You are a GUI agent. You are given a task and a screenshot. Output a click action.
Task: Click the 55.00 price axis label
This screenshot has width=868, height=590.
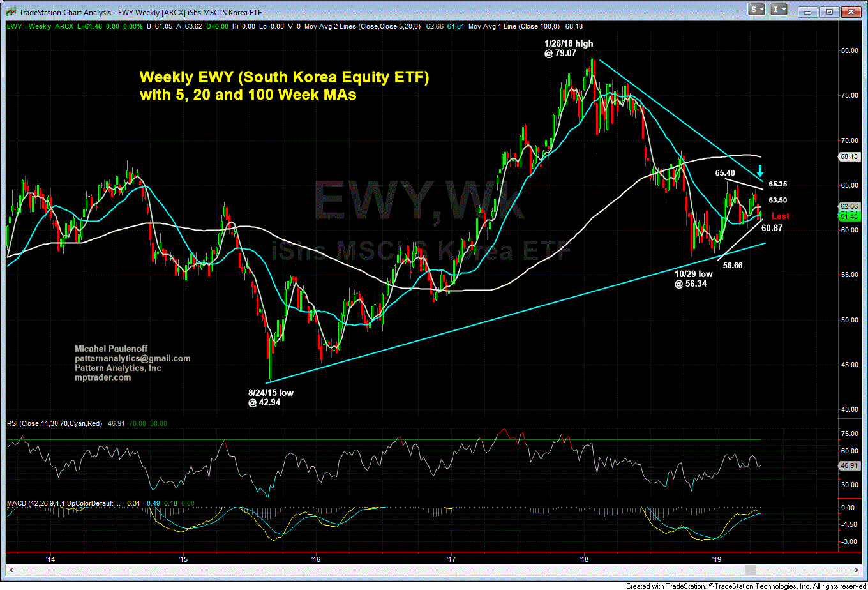pos(848,275)
